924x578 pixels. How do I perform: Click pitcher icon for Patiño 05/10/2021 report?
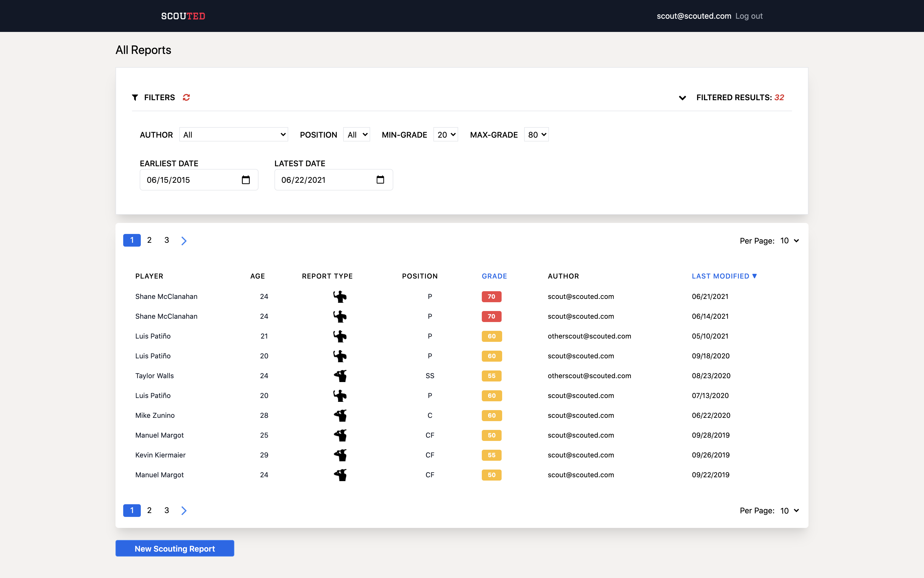point(340,336)
